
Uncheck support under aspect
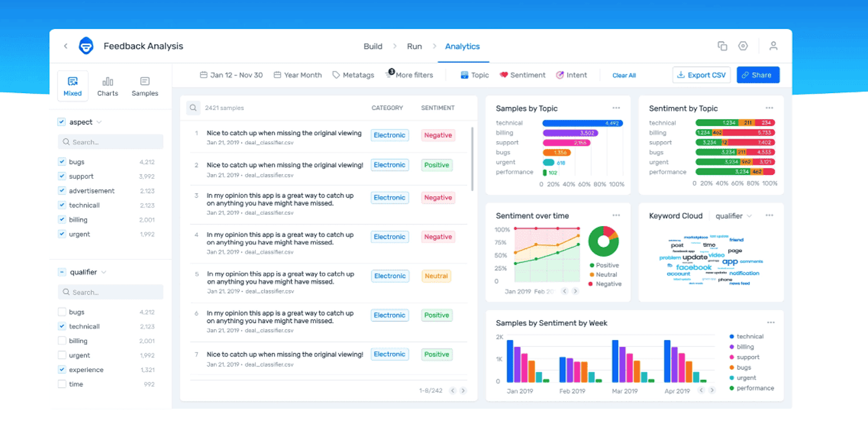[61, 177]
